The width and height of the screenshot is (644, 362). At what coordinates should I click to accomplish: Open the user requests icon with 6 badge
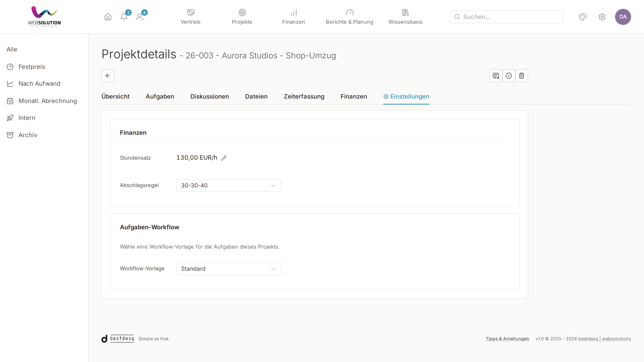(x=140, y=17)
